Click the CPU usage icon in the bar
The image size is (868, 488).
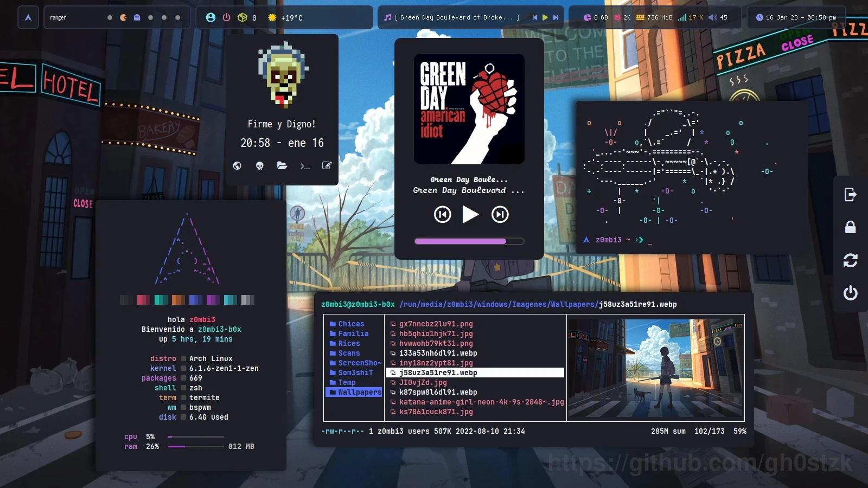[x=617, y=17]
